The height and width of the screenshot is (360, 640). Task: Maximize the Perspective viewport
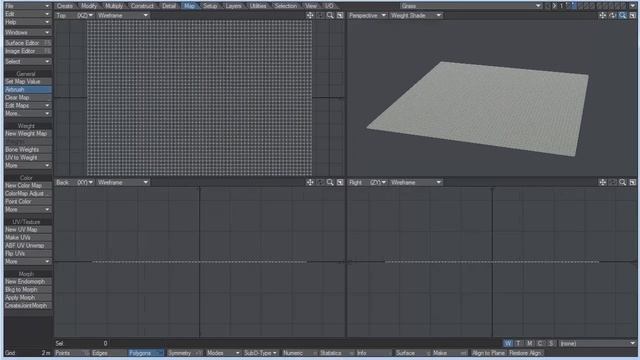click(x=633, y=16)
